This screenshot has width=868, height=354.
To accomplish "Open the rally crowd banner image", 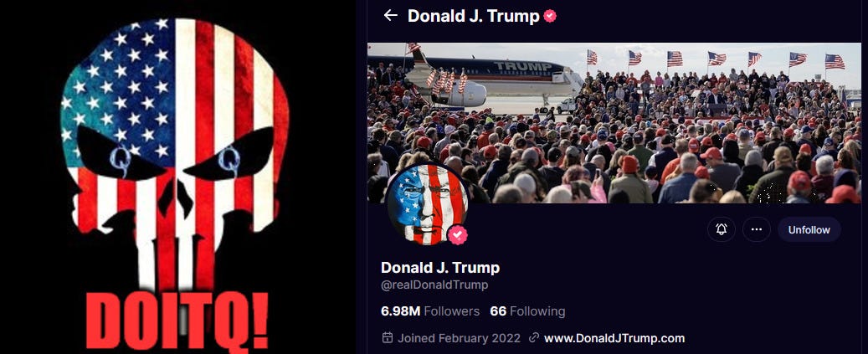I will [614, 123].
